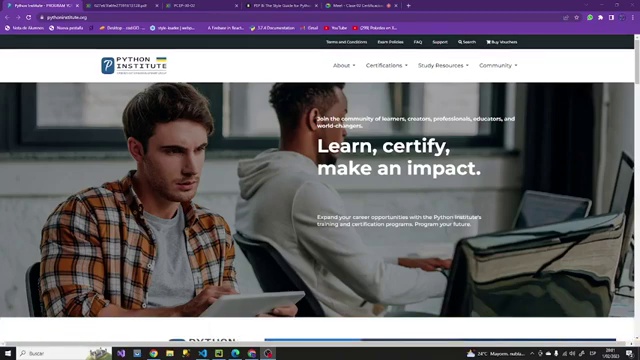
Task: Open the Nota de Alumnos bookmark
Action: [x=24, y=28]
